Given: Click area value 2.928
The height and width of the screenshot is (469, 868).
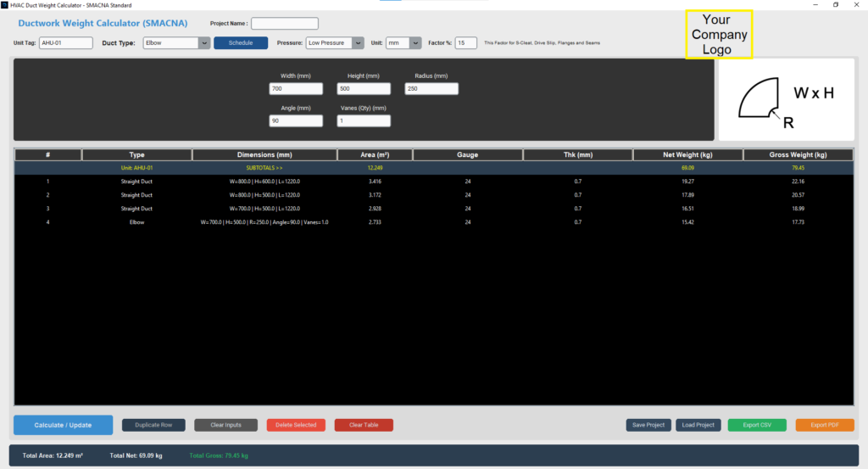Looking at the screenshot, I should [375, 209].
